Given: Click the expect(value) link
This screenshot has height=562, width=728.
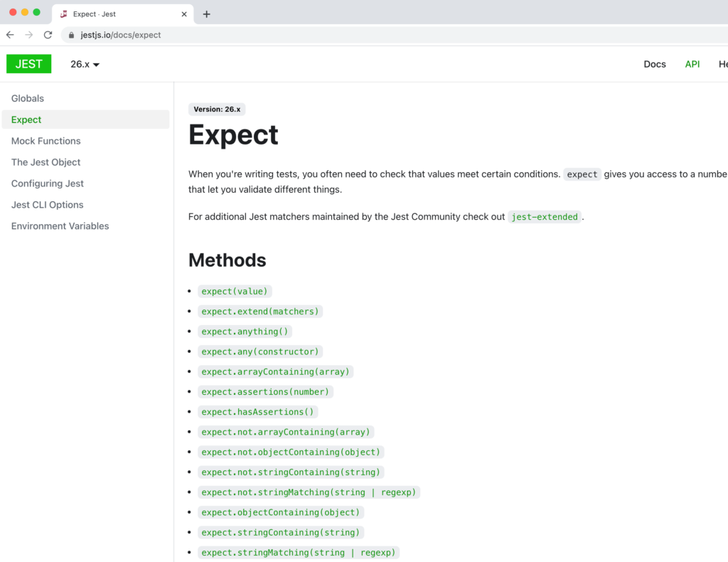Looking at the screenshot, I should tap(235, 291).
